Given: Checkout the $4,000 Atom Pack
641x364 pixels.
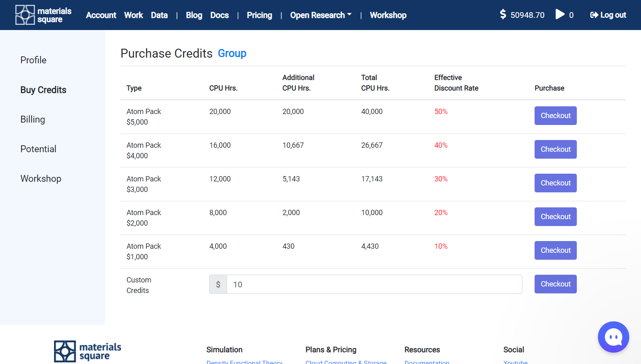Looking at the screenshot, I should tap(555, 149).
